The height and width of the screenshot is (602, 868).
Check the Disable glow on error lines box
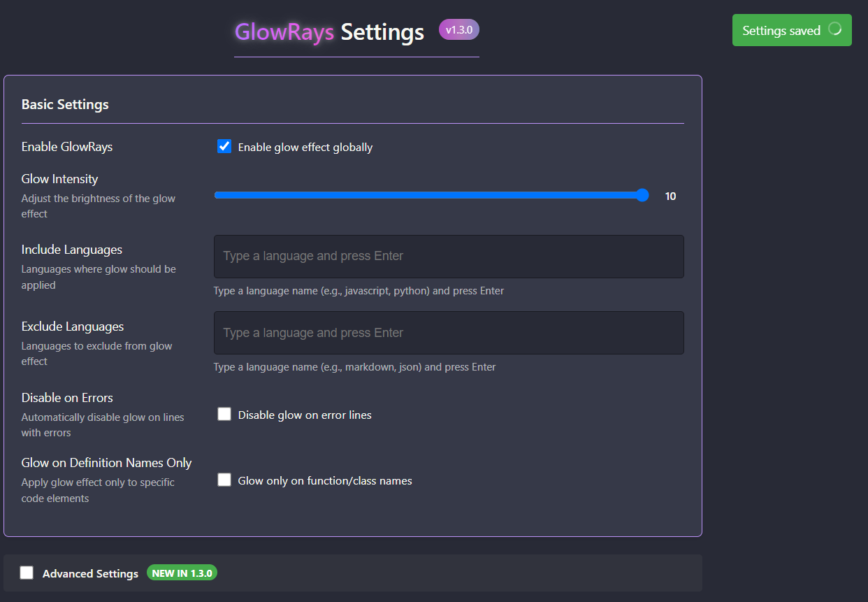click(224, 415)
